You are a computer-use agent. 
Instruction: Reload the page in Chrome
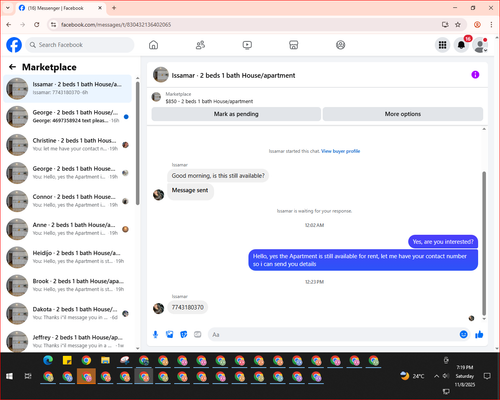[37, 25]
